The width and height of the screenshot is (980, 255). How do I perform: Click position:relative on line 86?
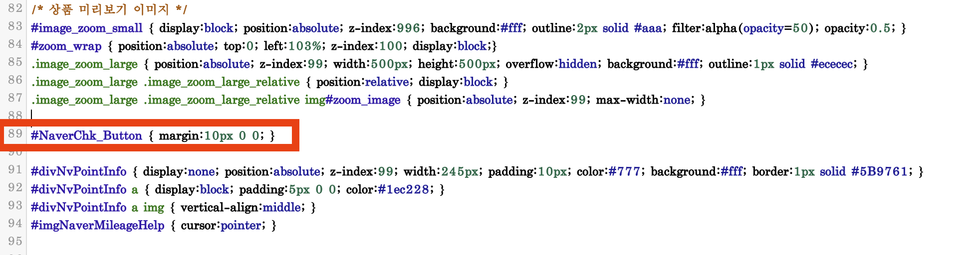click(x=362, y=82)
